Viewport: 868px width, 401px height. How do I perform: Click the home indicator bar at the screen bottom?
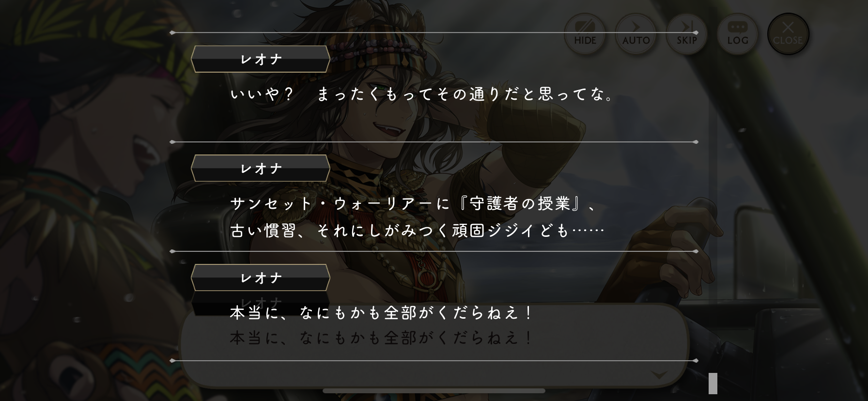point(434,391)
